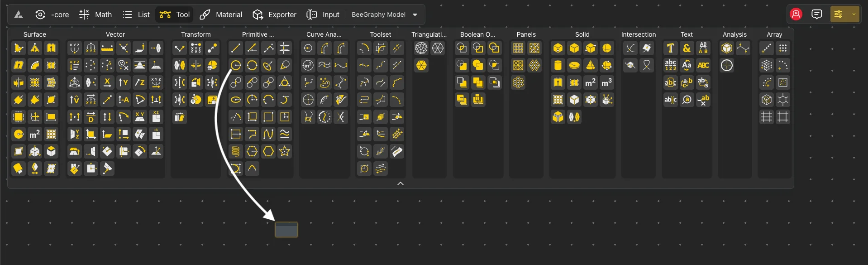Select the Line primitive icon
The image size is (868, 265).
(235, 48)
